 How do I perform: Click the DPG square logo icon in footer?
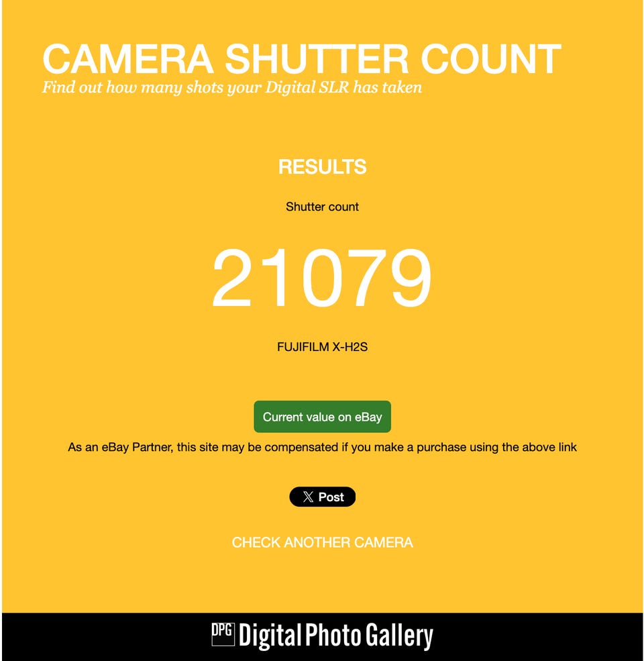pos(223,634)
